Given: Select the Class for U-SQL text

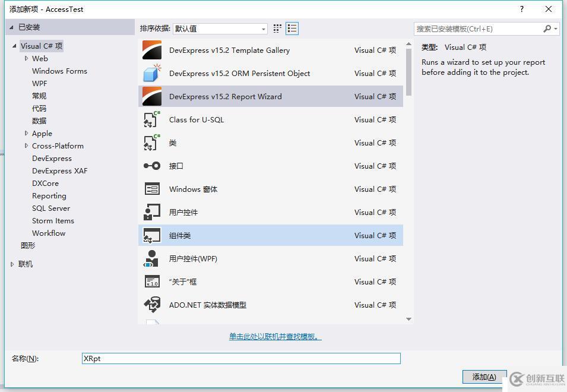Looking at the screenshot, I should 197,120.
